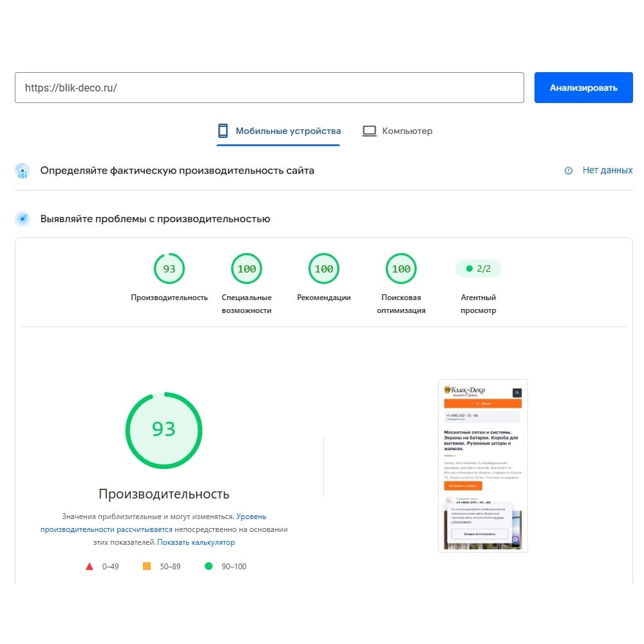Click the heading Выявляйте проблемы с производительностью
Viewport: 644px width, 644px height.
coord(155,219)
